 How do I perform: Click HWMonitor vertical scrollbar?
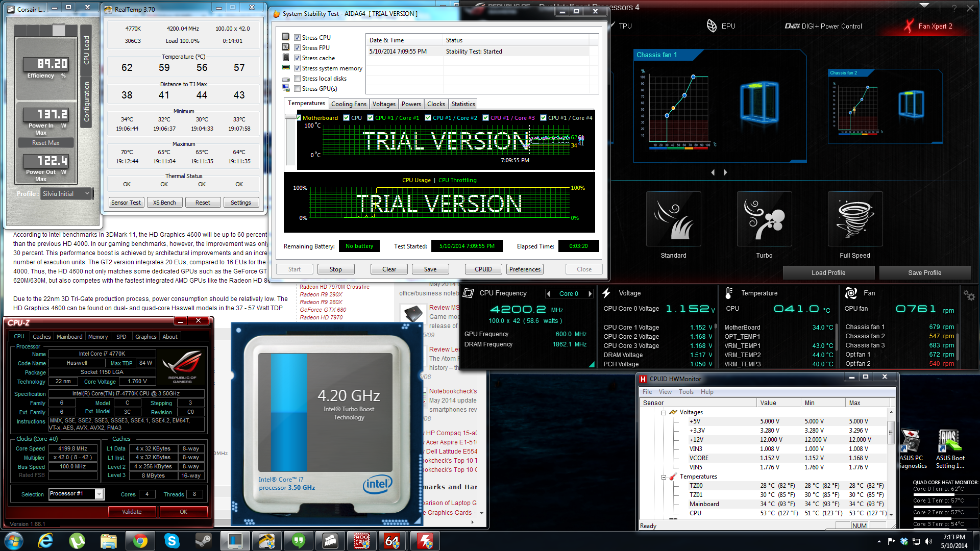click(891, 433)
